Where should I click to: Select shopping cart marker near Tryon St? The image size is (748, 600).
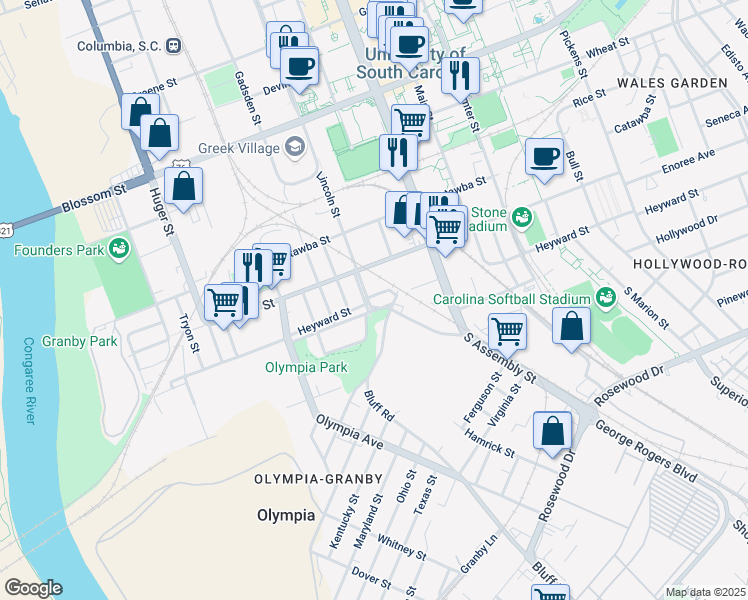(223, 303)
